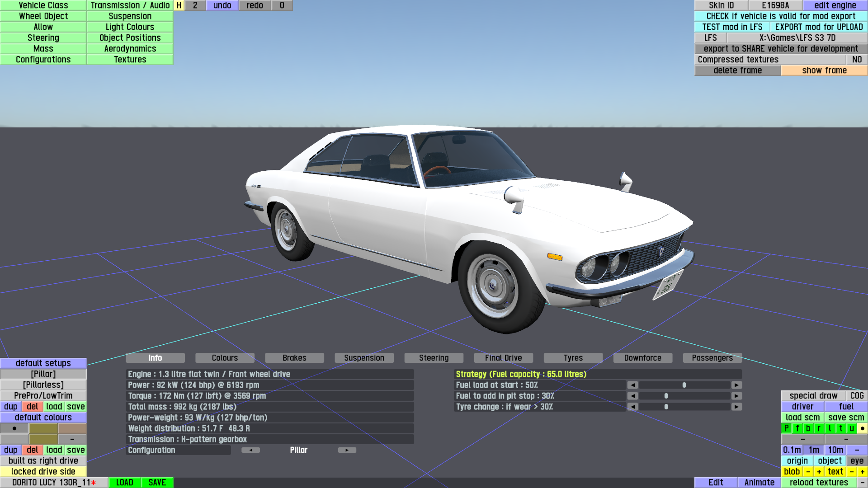The image size is (868, 488).
Task: Expand the default setups section
Action: (43, 363)
